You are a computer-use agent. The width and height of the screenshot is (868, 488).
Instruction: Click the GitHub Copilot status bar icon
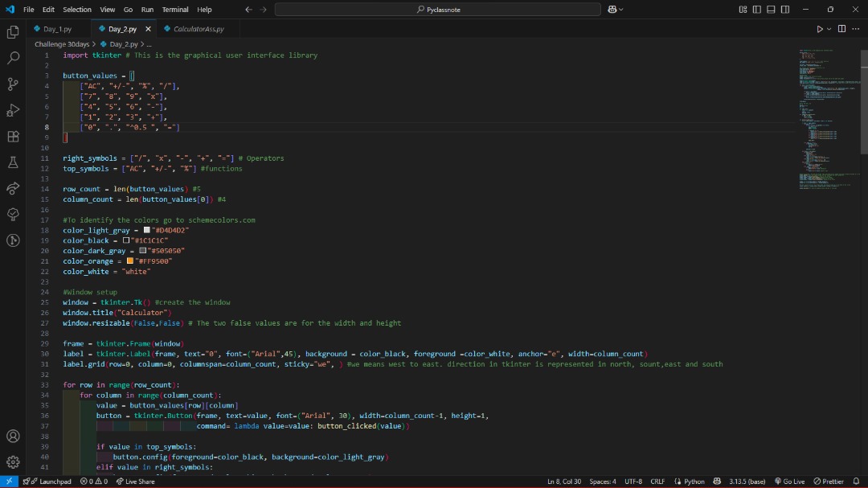tap(717, 481)
